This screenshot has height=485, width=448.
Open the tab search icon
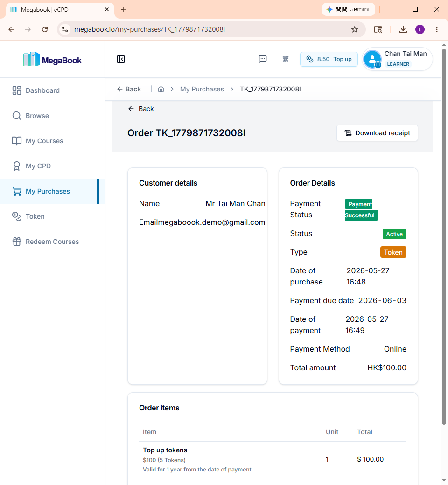[x=378, y=29]
